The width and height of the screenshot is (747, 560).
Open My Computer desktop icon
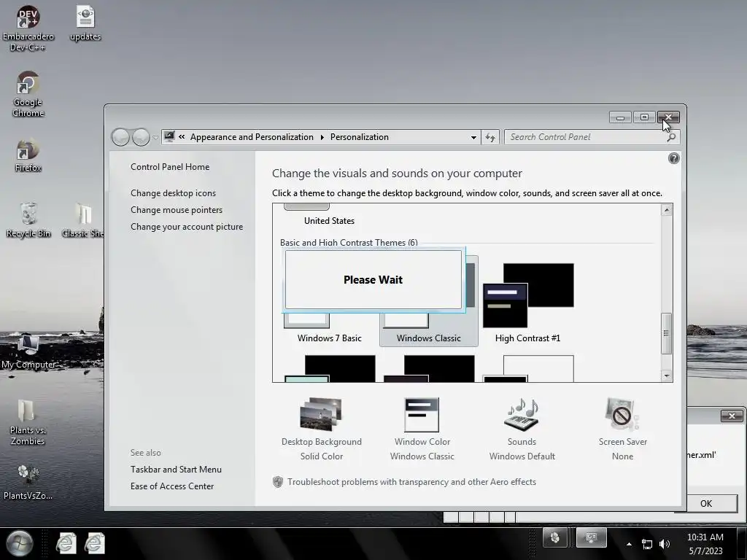point(28,351)
